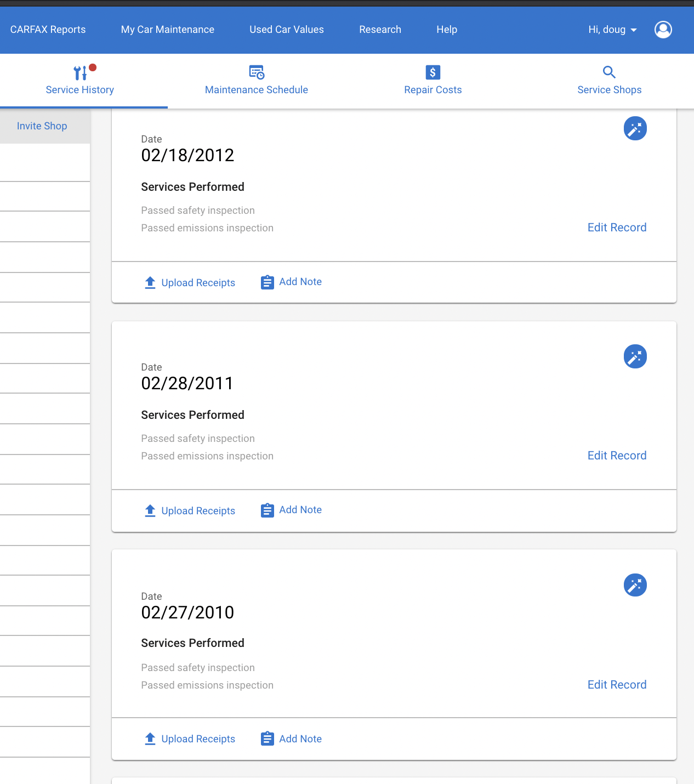
Task: Select Invite Shop in the sidebar
Action: [42, 126]
